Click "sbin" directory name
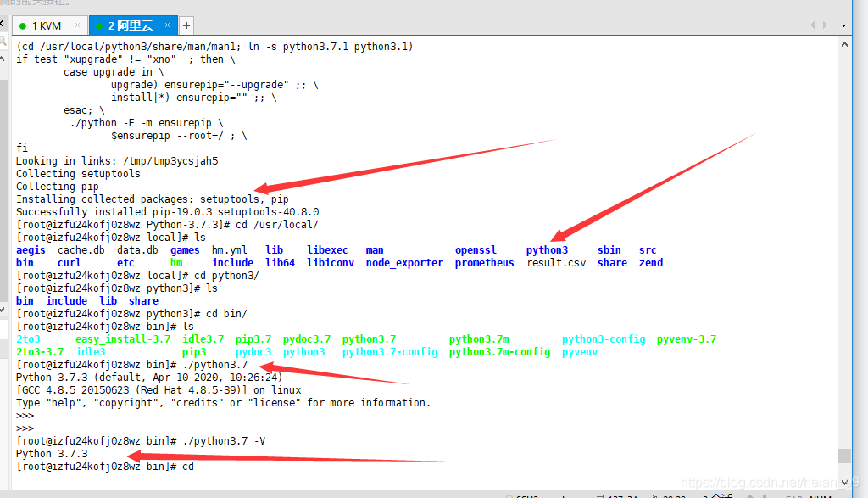 pyautogui.click(x=609, y=250)
